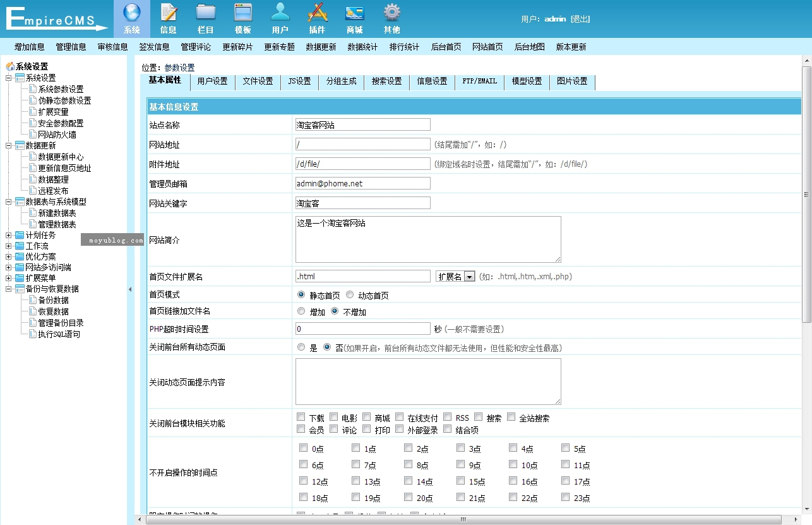Collapse the 系统设置 tree node
The image size is (812, 525).
point(9,78)
